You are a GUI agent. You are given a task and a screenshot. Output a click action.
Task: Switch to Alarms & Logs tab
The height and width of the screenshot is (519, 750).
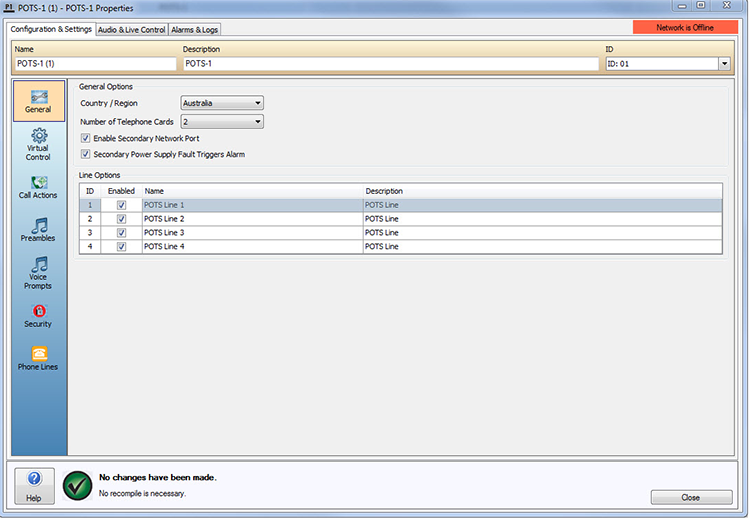tap(195, 30)
